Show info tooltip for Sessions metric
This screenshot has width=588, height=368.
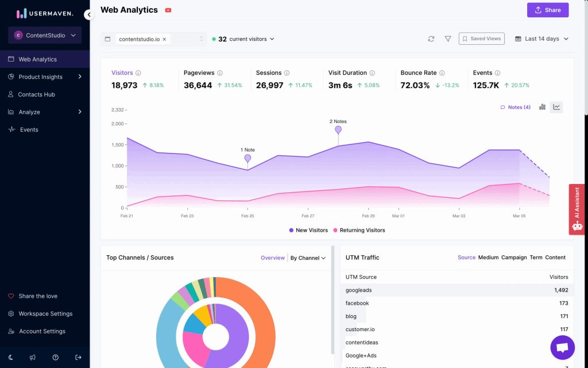[287, 73]
